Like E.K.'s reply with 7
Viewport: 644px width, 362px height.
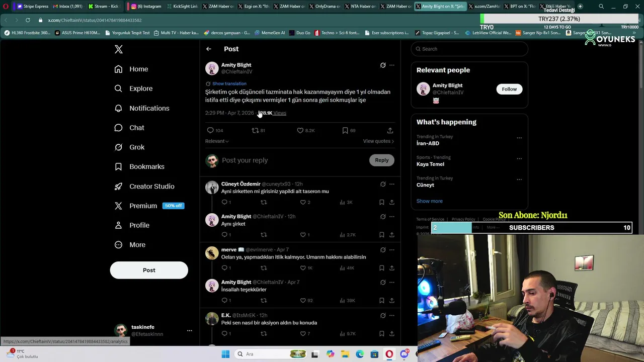coord(305,333)
